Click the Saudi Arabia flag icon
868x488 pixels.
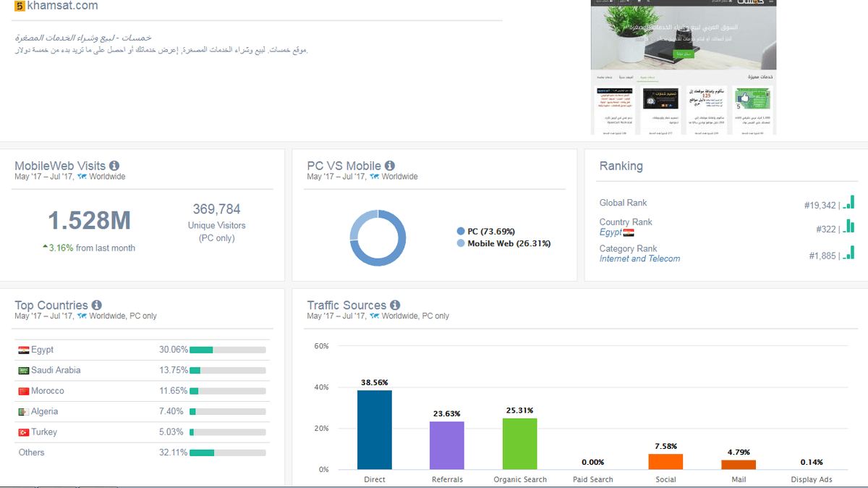click(x=24, y=371)
